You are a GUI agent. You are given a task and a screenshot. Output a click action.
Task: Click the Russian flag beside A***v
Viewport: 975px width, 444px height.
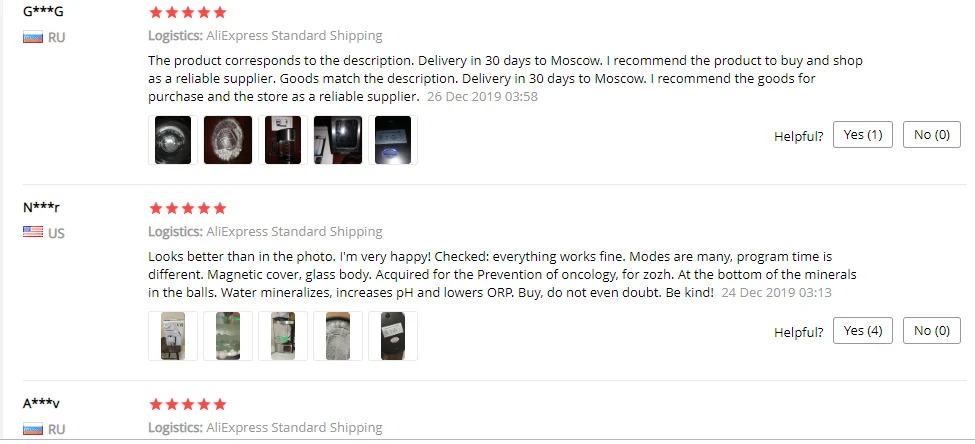pos(33,428)
